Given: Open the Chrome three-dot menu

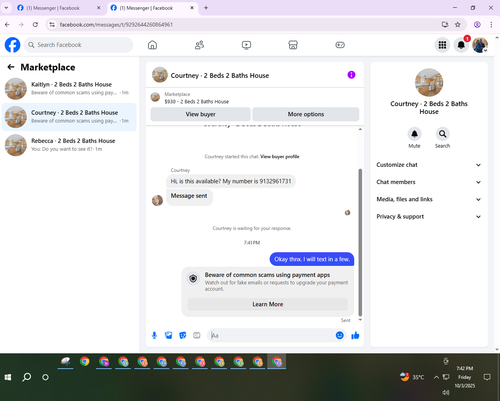Looking at the screenshot, I should 491,24.
